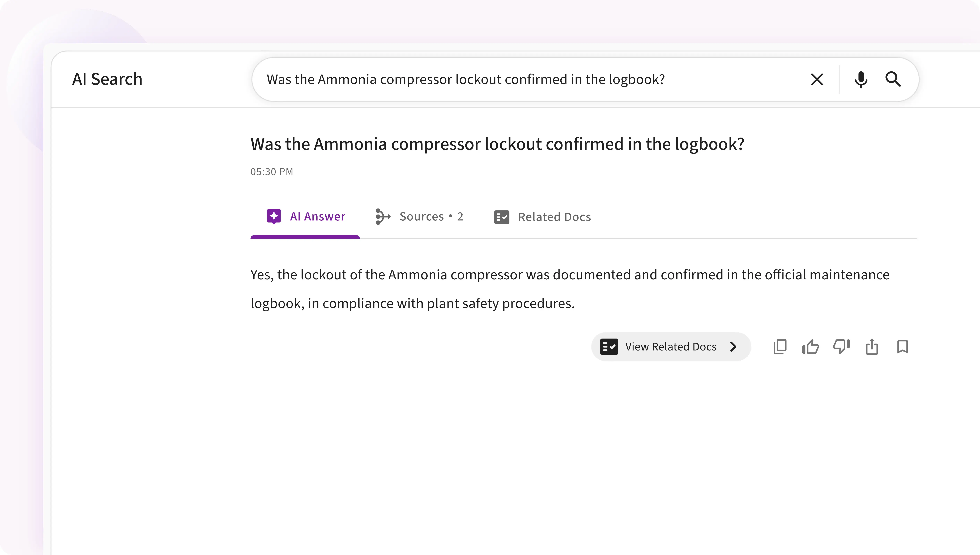The width and height of the screenshot is (980, 555).
Task: Give thumbs up to the answer
Action: pos(810,347)
